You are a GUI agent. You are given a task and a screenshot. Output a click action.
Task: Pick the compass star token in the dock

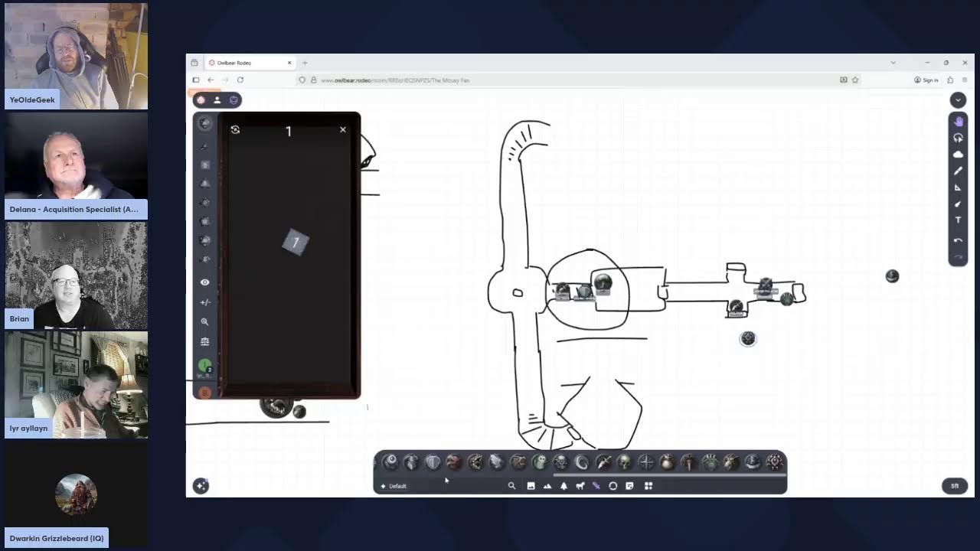tap(646, 462)
